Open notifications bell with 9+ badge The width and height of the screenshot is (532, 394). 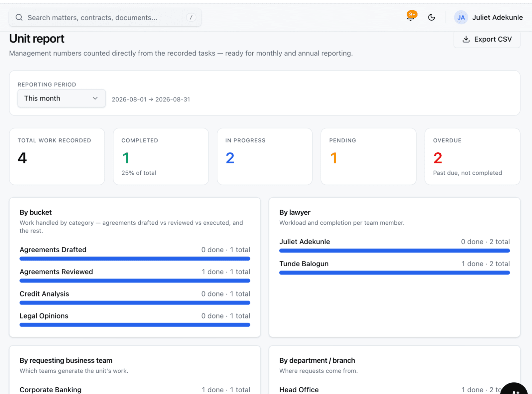pos(411,17)
